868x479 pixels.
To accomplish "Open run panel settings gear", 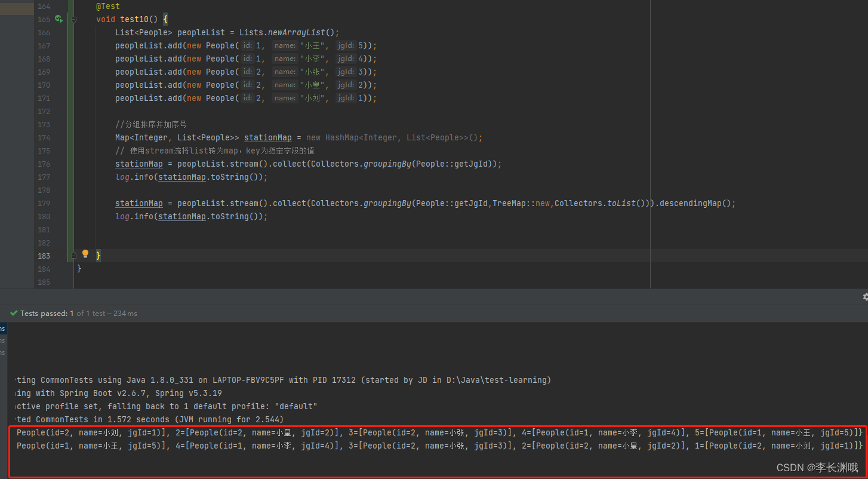I will click(865, 297).
